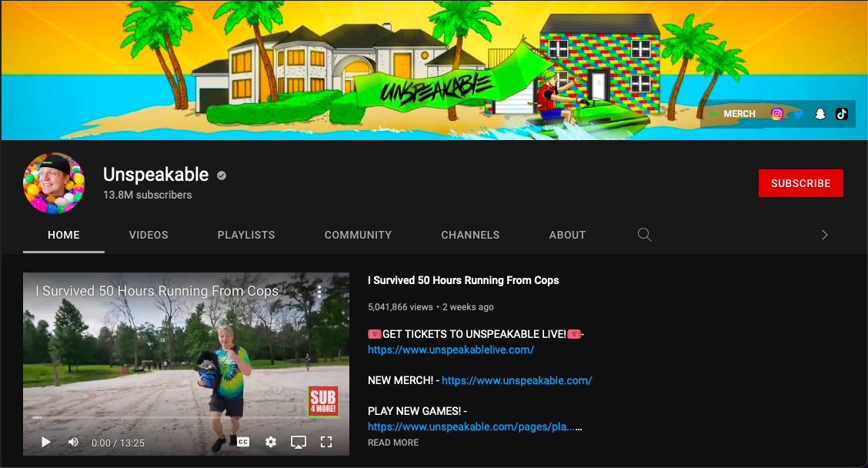Click the 0:00 / 13:25 time display
Screen dimensions: 868x468
pos(118,443)
